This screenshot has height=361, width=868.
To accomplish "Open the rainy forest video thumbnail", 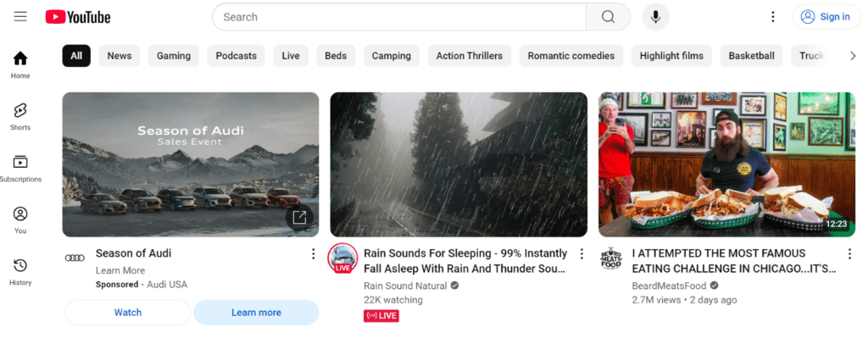I will [459, 164].
